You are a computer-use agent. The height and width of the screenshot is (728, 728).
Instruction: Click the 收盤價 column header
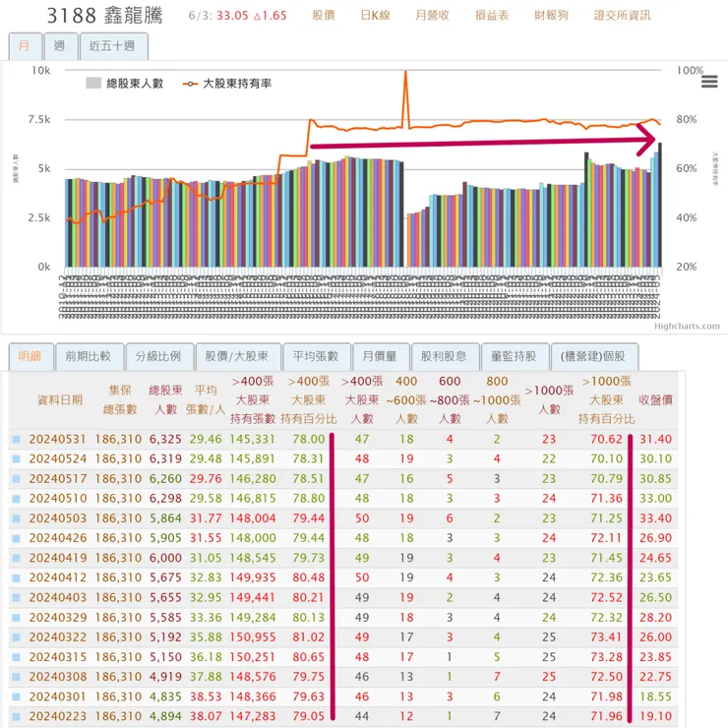tap(655, 399)
